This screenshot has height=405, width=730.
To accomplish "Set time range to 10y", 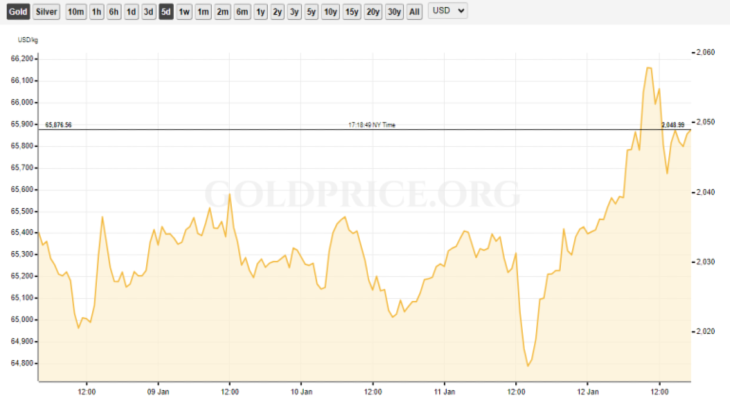I will pyautogui.click(x=331, y=12).
